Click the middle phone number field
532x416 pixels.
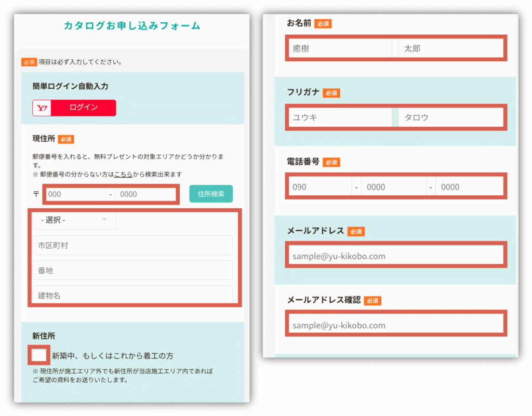pyautogui.click(x=393, y=187)
